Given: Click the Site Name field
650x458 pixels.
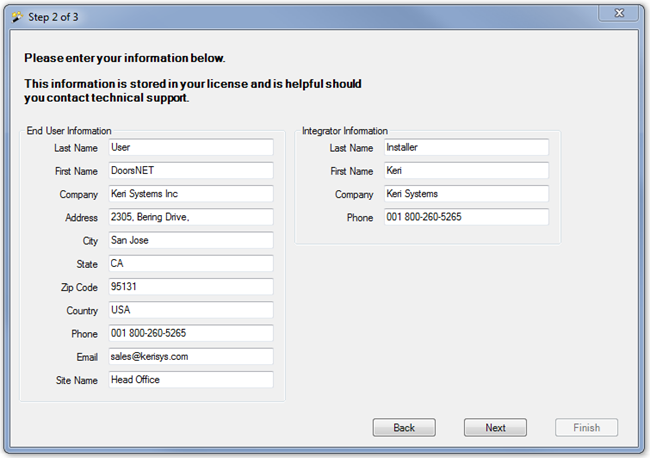Looking at the screenshot, I should click(x=190, y=380).
